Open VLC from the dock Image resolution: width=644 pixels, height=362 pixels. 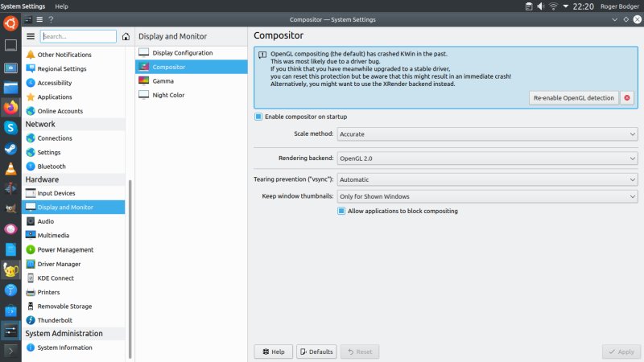pyautogui.click(x=11, y=169)
